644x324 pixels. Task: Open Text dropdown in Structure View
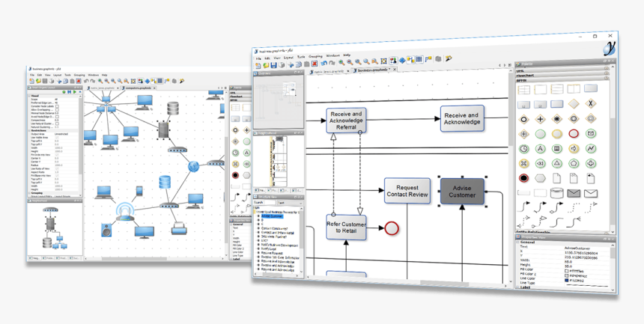pyautogui.click(x=289, y=203)
